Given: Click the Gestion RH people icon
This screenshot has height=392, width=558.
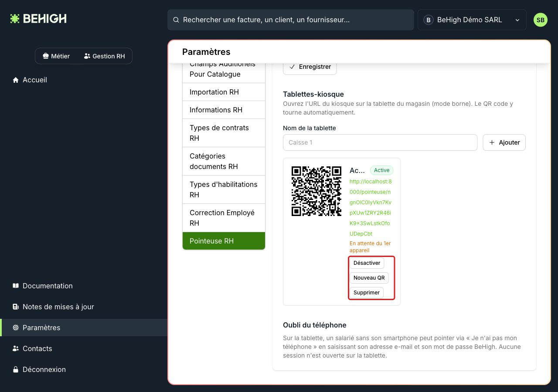Looking at the screenshot, I should 87,56.
